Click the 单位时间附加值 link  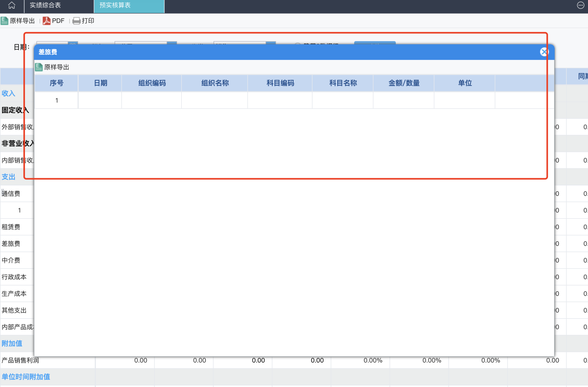click(26, 377)
